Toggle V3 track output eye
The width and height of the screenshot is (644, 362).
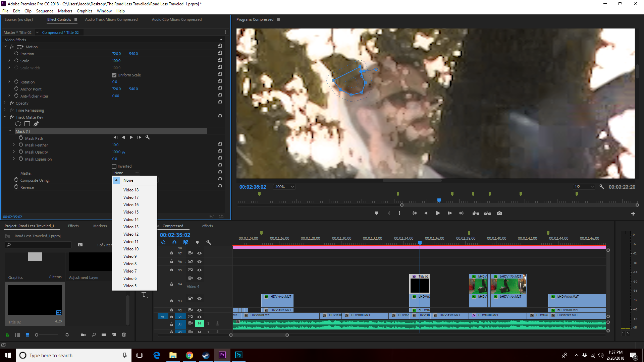pos(199,299)
